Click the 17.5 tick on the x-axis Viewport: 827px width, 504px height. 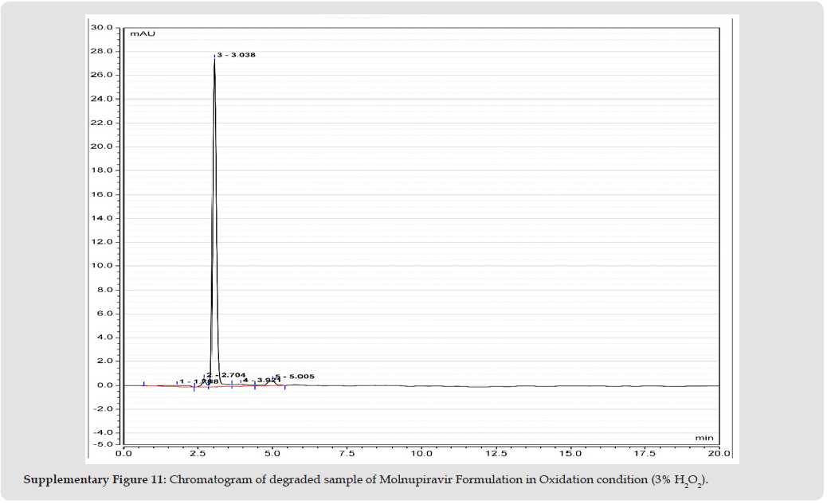644,453
